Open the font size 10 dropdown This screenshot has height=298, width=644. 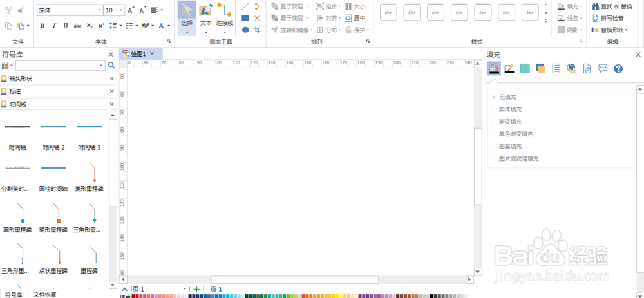121,10
